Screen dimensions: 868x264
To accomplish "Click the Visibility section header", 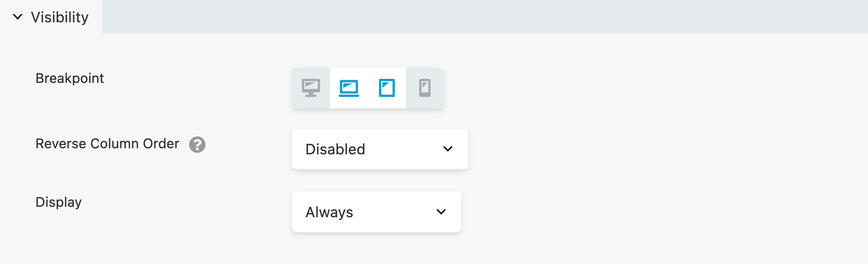I will 59,16.
